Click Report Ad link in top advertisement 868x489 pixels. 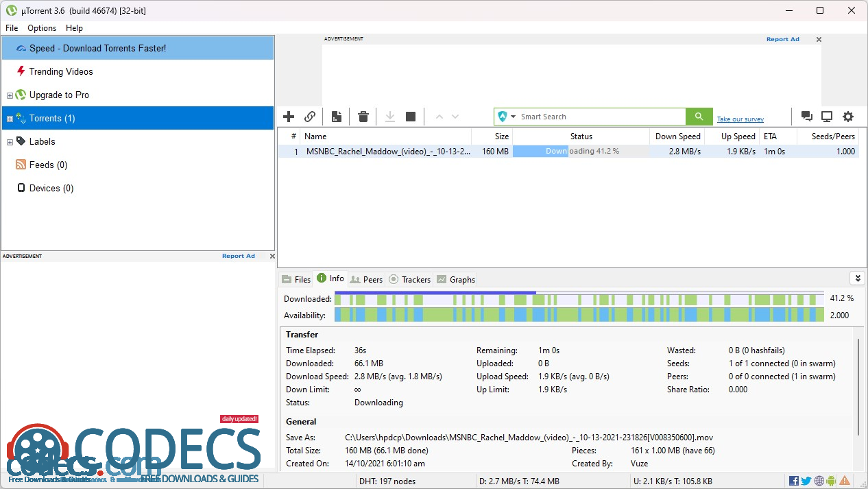tap(783, 39)
